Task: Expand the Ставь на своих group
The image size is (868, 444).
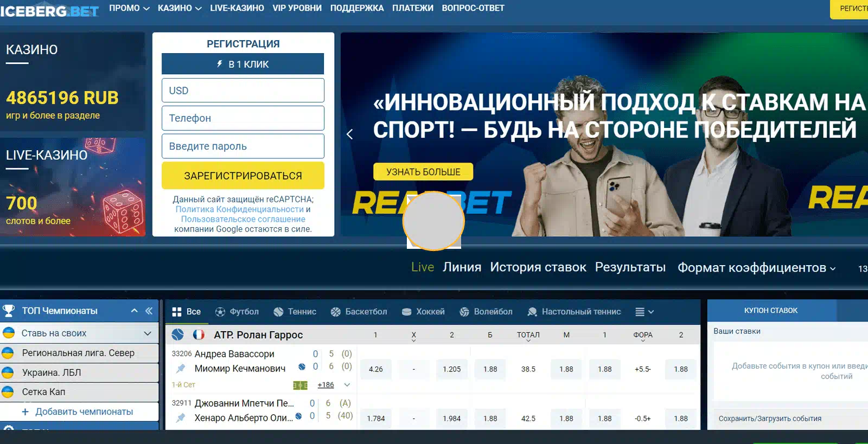Action: point(148,333)
